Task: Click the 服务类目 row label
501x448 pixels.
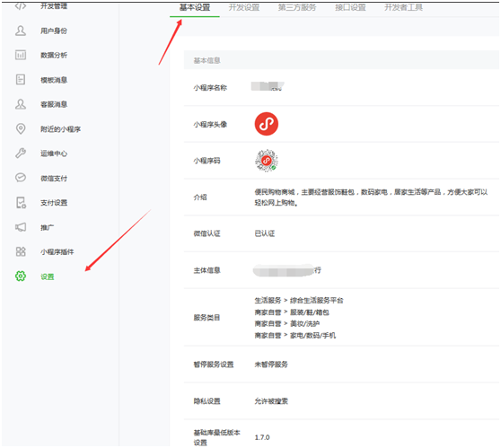Action: pyautogui.click(x=207, y=318)
